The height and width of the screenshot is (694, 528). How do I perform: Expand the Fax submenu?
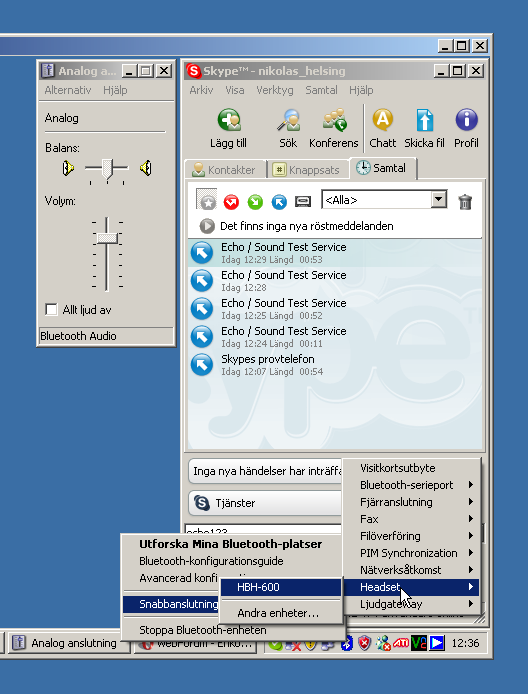[x=412, y=519]
